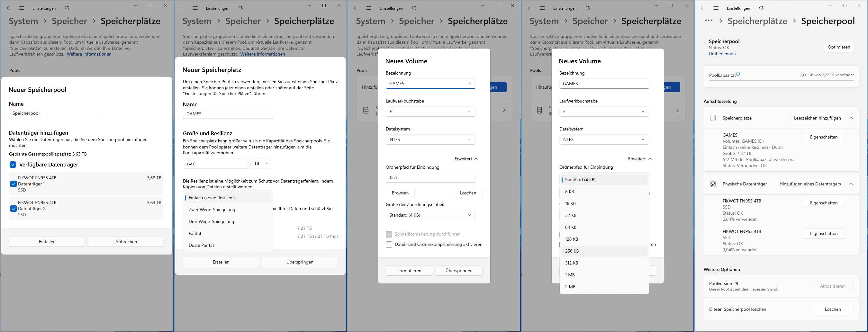Click the Optimieren button
The image size is (868, 332).
coord(839,47)
